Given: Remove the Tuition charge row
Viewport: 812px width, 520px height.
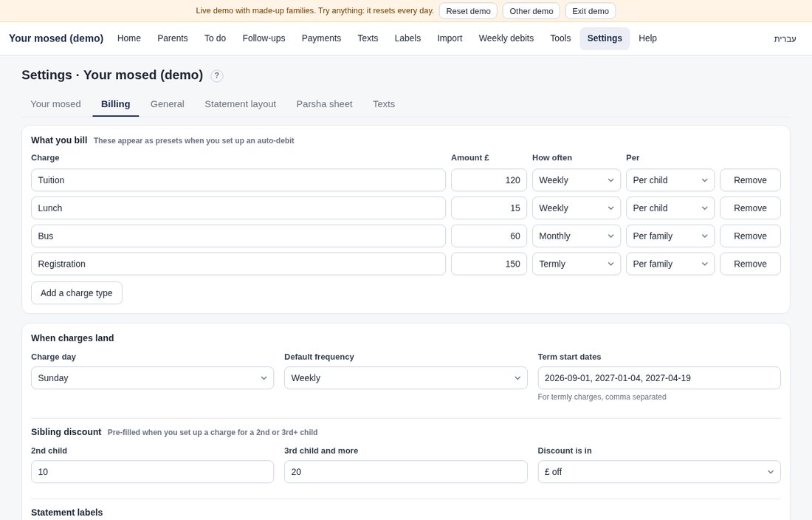Looking at the screenshot, I should [750, 180].
